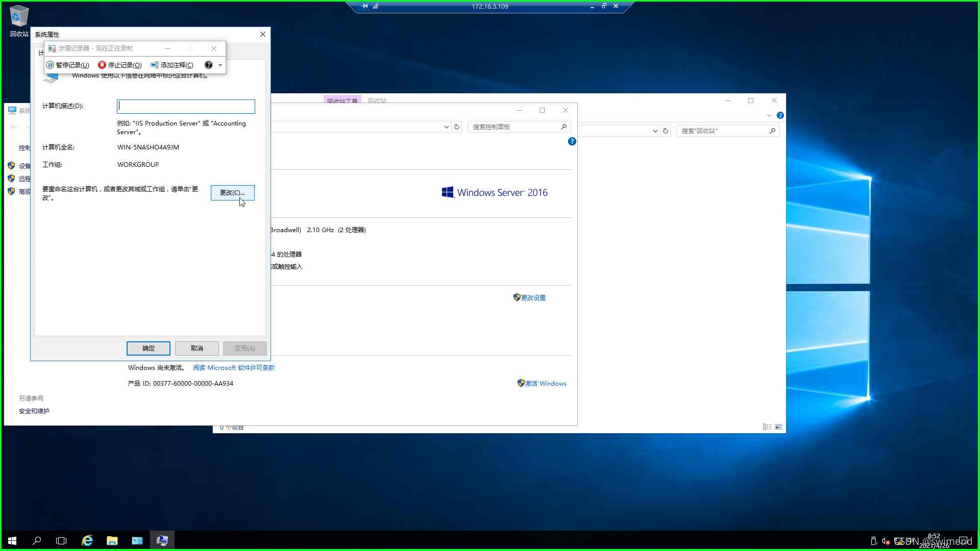Open Task View on taskbar

pyautogui.click(x=61, y=540)
